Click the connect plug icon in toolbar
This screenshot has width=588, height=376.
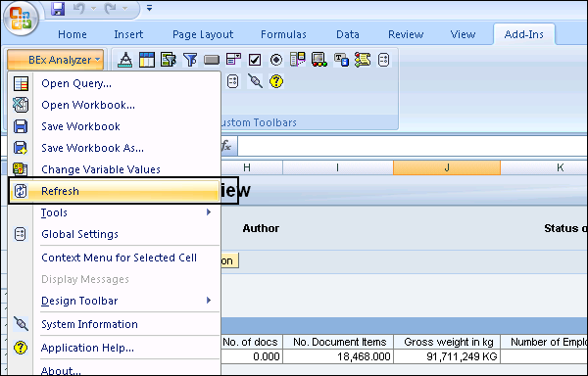[255, 81]
